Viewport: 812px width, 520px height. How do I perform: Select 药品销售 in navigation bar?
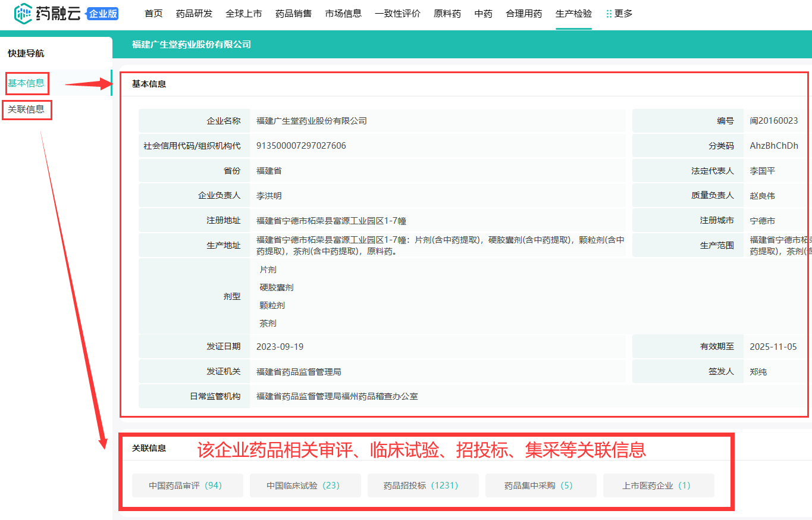293,14
